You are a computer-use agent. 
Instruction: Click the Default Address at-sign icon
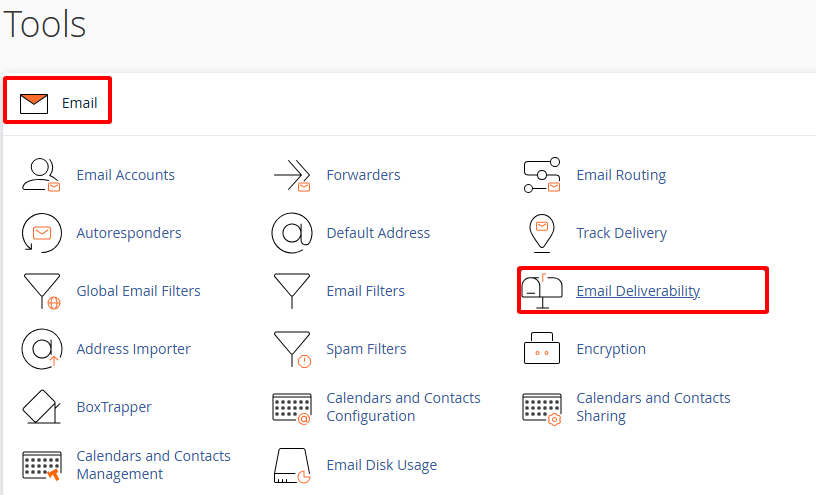coord(292,233)
